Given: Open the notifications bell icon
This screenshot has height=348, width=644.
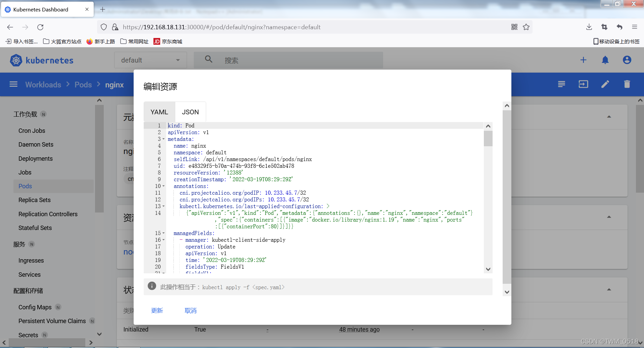Looking at the screenshot, I should [605, 60].
